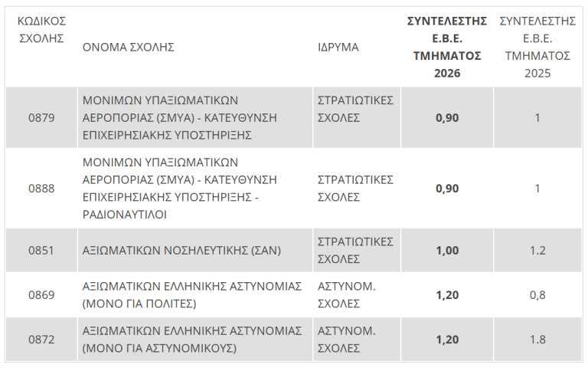Click the ΚΩΔΙΚΟΣ ΣΧΟΛΗΣ column header

click(41, 30)
